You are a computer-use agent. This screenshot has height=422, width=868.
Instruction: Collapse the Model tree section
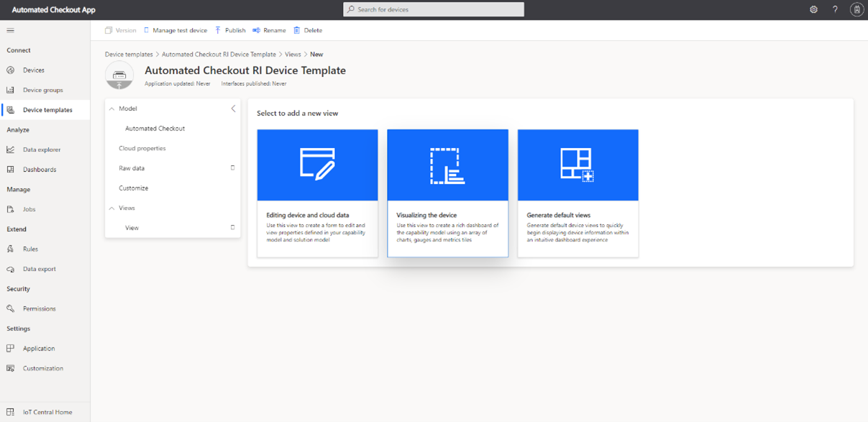coord(111,109)
